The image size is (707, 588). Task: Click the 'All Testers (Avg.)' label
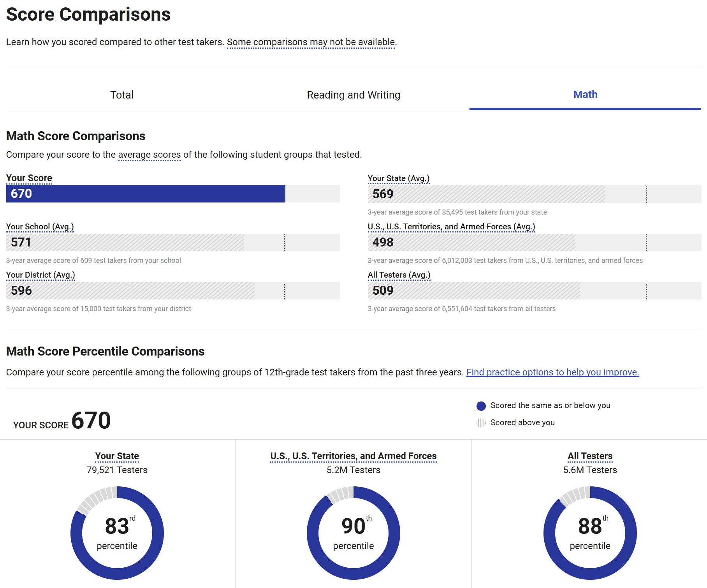[399, 275]
